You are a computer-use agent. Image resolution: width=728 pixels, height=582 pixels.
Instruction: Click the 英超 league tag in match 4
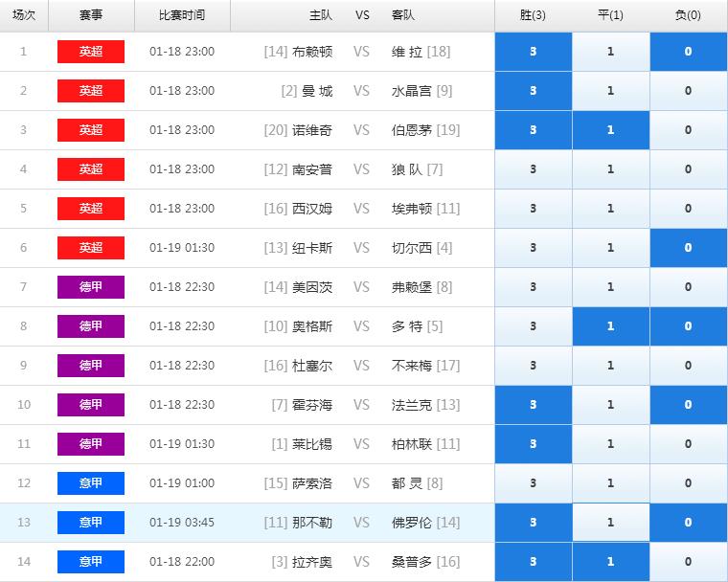[91, 168]
